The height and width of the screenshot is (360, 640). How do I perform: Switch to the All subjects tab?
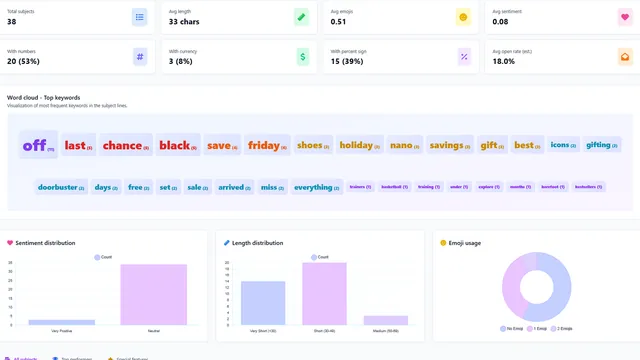[21, 358]
